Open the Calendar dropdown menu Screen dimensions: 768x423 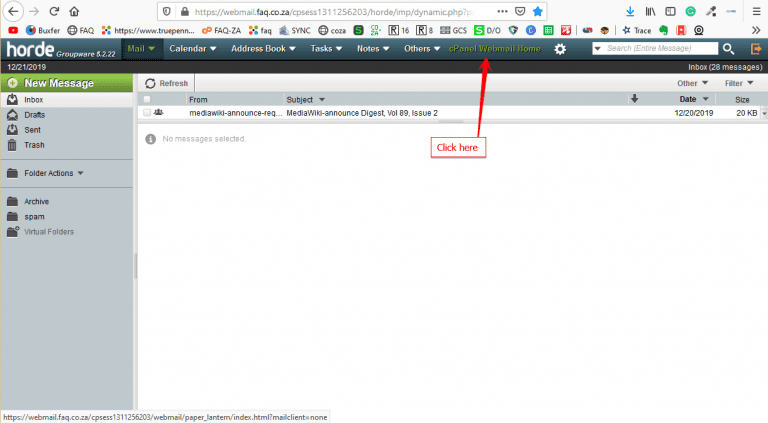(192, 48)
